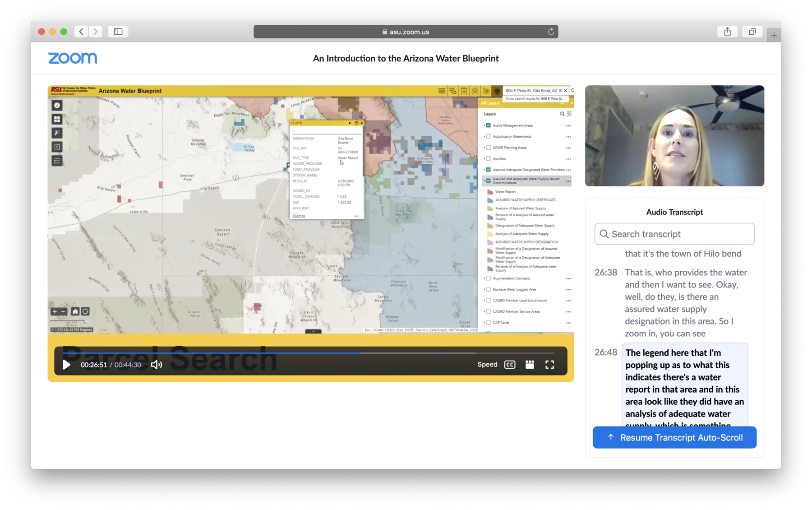Open the map legend list icon
This screenshot has width=812, height=510.
pos(57,161)
